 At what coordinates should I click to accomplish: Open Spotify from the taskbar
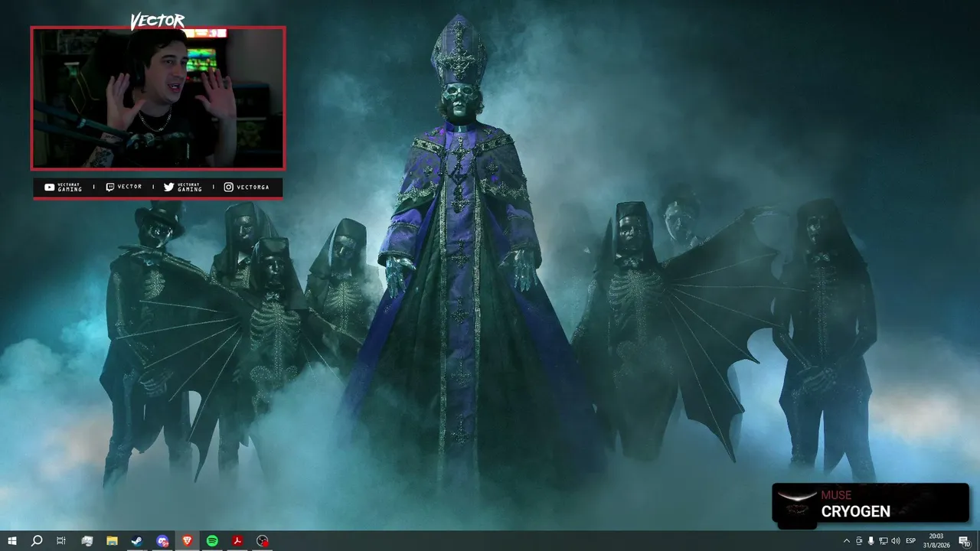[212, 541]
